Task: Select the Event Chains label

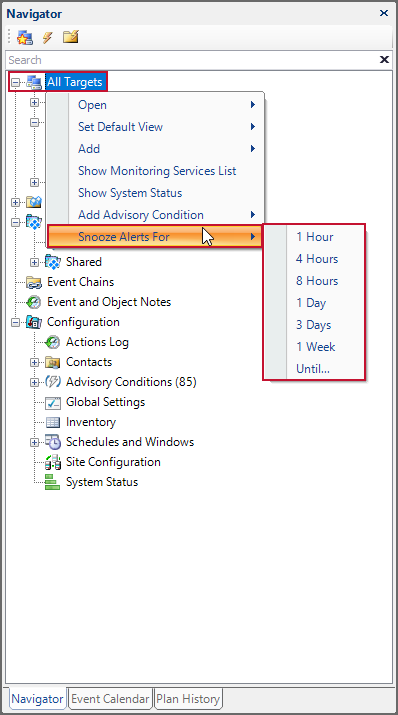Action: coord(81,282)
